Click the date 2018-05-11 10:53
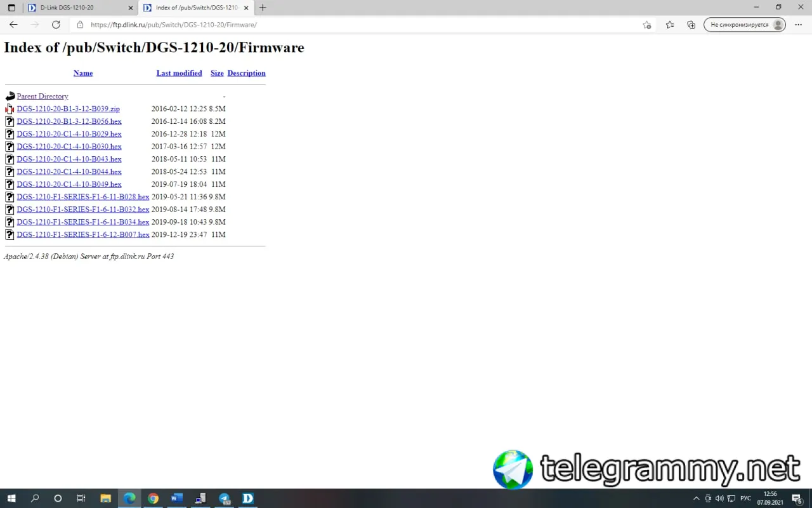 (x=179, y=159)
